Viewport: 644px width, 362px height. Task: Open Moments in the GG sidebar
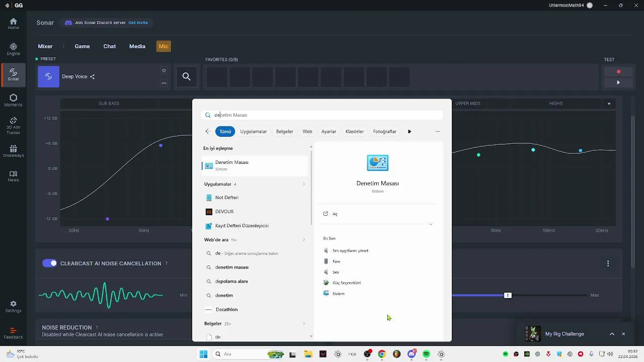click(13, 101)
